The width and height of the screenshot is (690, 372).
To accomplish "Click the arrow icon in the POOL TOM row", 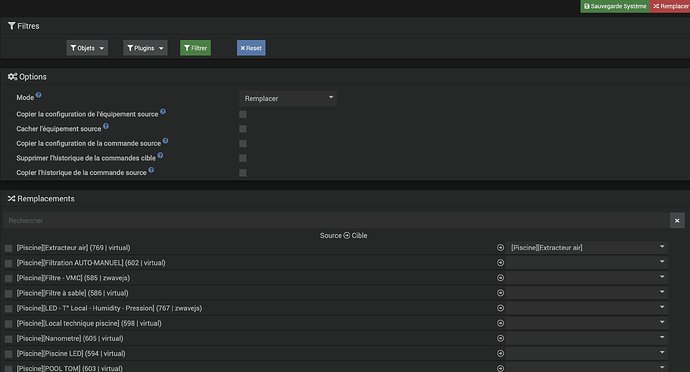I will [500, 368].
